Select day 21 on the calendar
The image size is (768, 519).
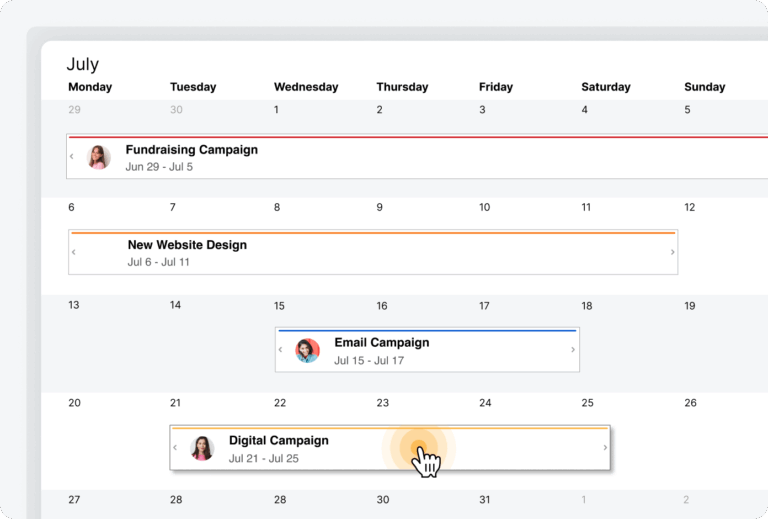(175, 403)
